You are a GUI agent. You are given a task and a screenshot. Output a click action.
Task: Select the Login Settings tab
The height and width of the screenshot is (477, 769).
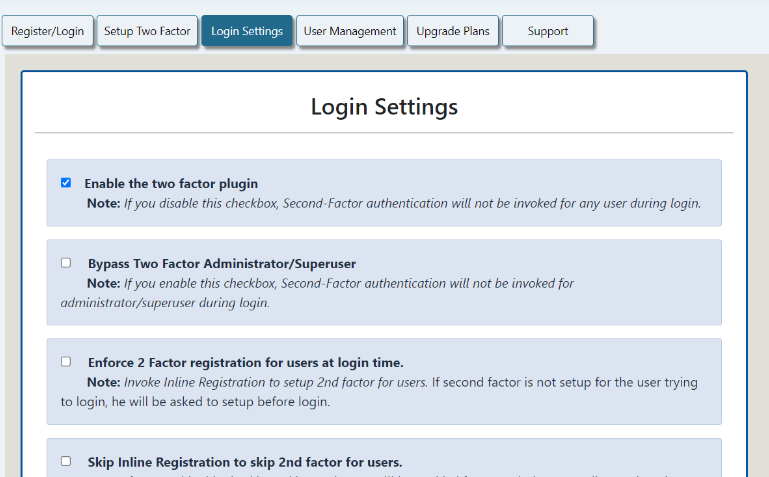tap(247, 31)
